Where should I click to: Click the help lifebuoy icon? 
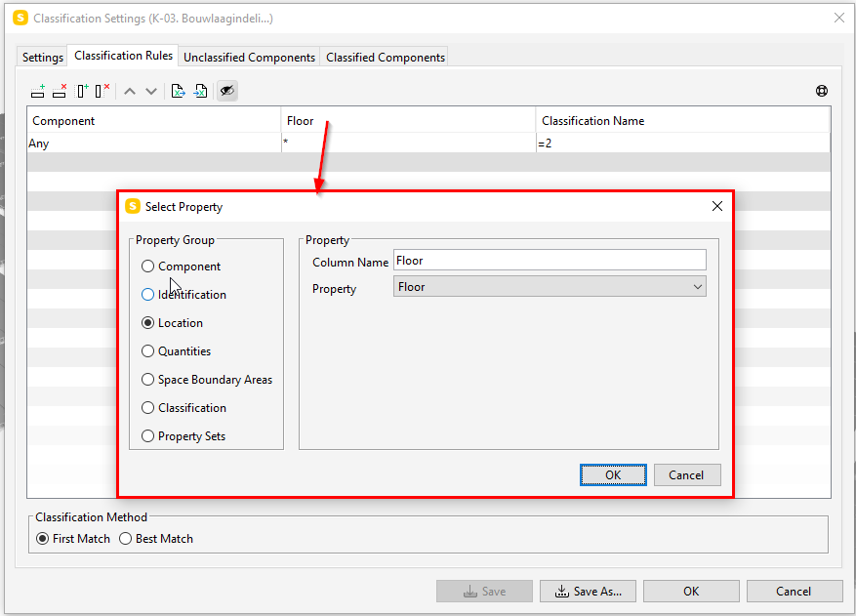[821, 91]
